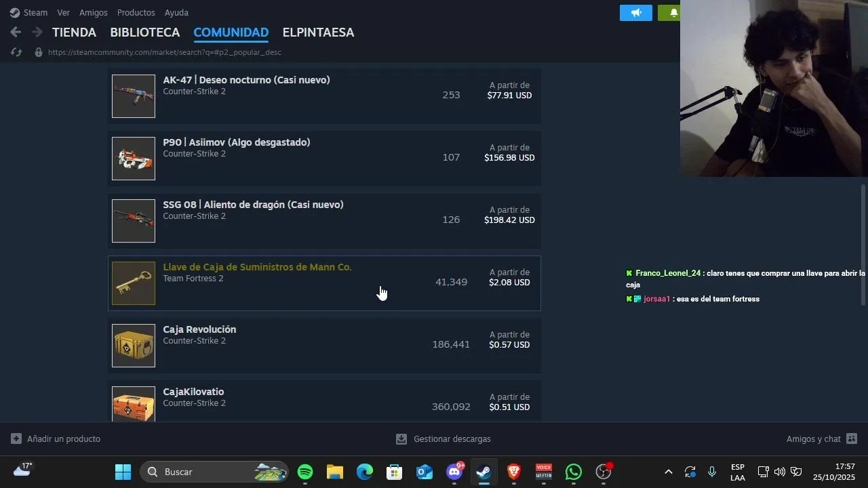Expand hidden system tray icons chevron
Screen dimensions: 868x488
pos(668,472)
